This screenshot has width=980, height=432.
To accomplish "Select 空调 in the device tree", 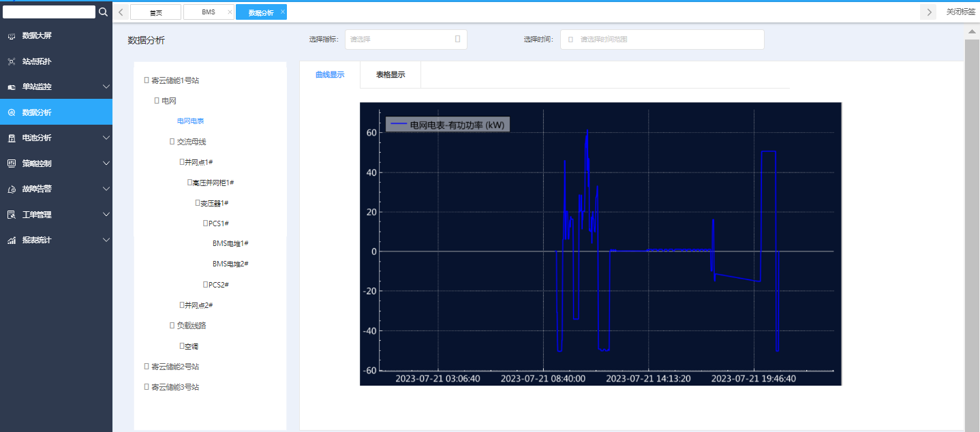I will tap(192, 346).
